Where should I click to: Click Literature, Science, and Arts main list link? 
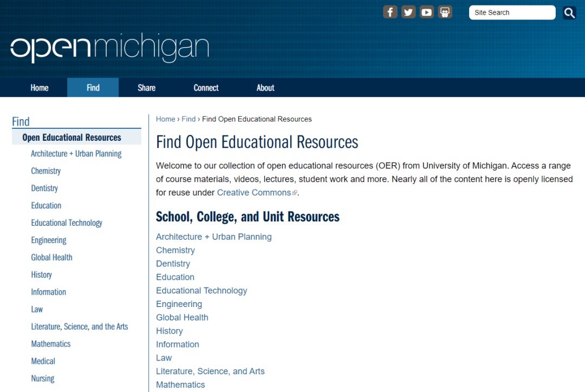[210, 371]
